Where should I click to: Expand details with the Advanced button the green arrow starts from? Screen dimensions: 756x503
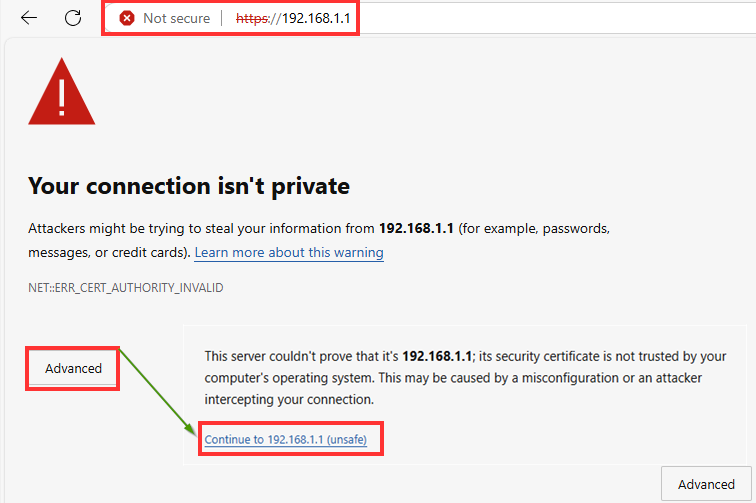[x=74, y=368]
